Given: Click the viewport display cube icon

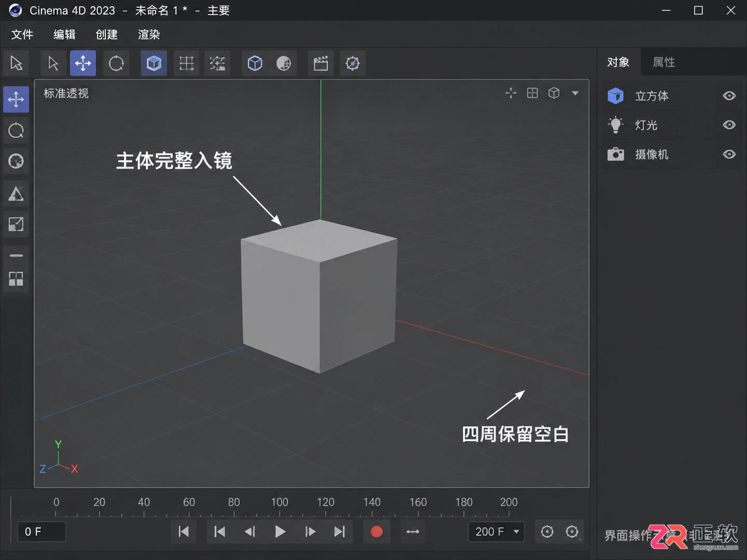Looking at the screenshot, I should pyautogui.click(x=554, y=93).
